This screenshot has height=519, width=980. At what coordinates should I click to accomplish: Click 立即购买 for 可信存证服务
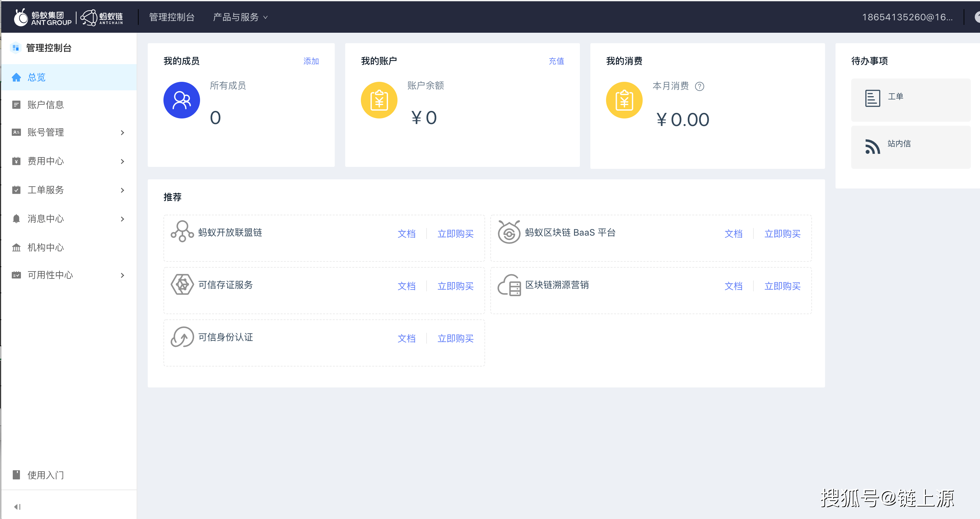point(455,286)
